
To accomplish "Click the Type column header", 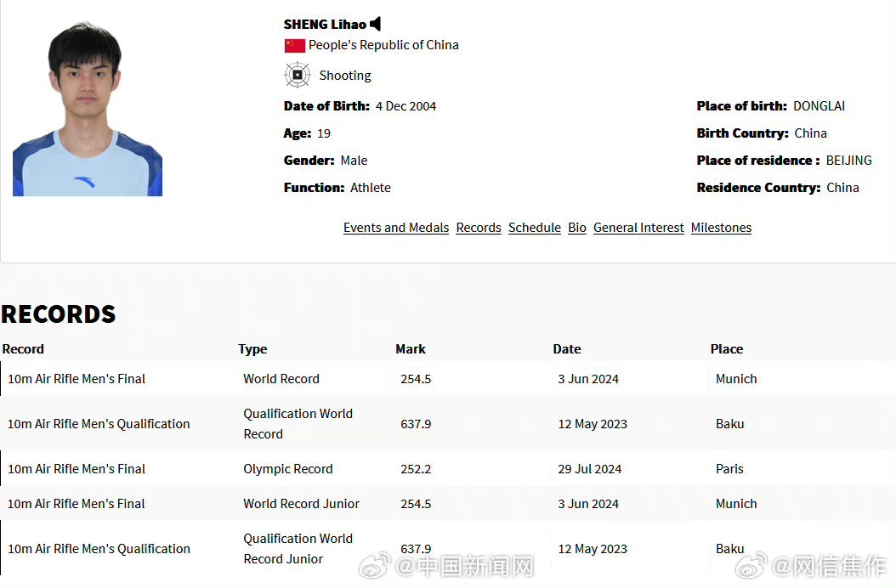I will pos(252,349).
